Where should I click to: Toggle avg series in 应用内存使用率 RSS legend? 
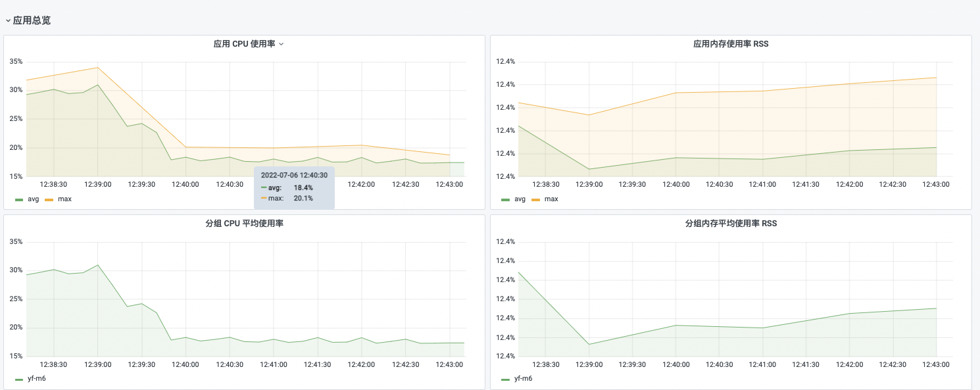click(x=520, y=199)
